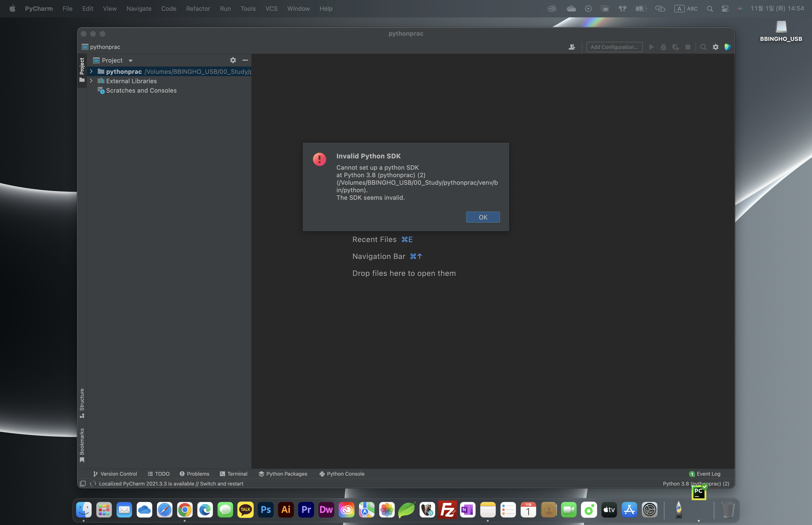Open the Python Packages tool window
Image resolution: width=812 pixels, height=525 pixels.
pyautogui.click(x=283, y=474)
